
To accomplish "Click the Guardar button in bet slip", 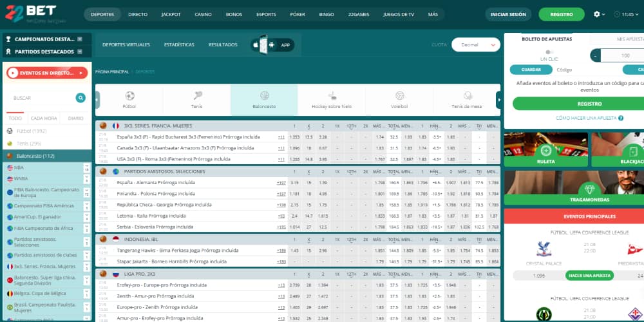I will click(531, 70).
